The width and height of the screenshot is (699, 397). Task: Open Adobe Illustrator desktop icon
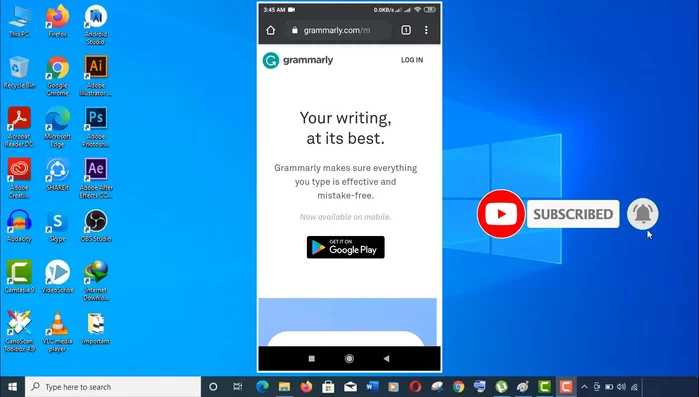pos(96,76)
